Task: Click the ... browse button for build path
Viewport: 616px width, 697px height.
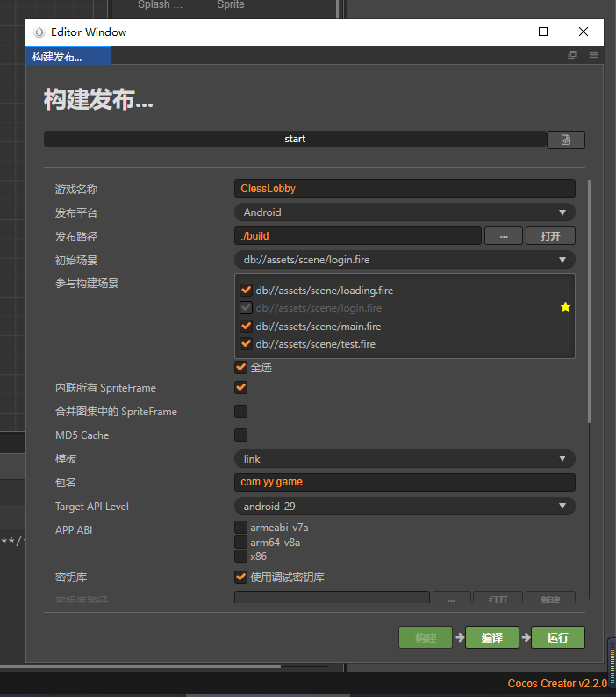Action: tap(504, 236)
